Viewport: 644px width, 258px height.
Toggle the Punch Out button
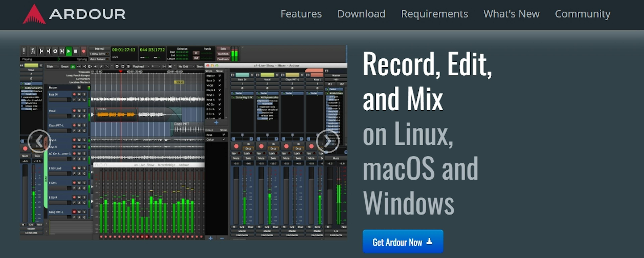(196, 58)
